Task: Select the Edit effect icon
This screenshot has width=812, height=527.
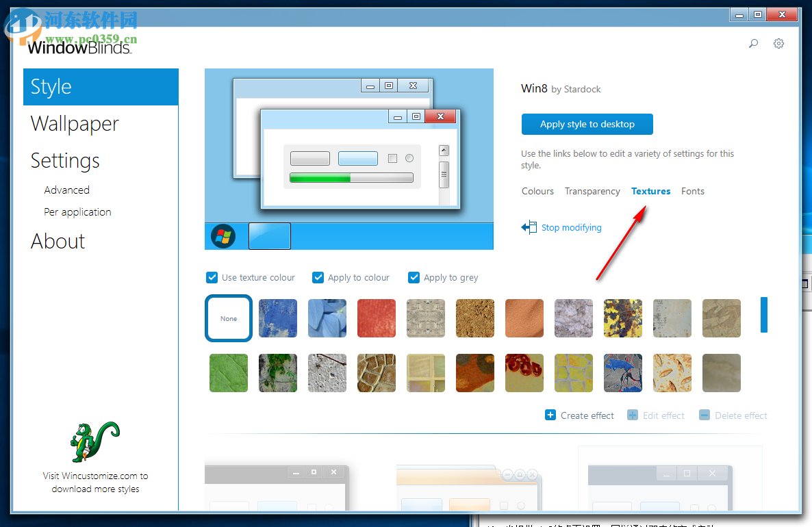Action: click(632, 415)
